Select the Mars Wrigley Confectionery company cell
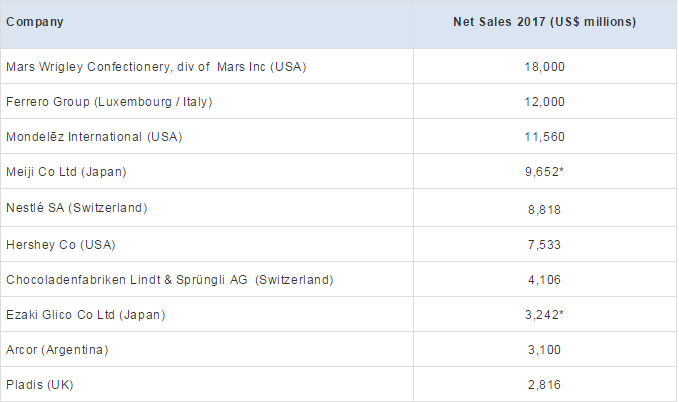 pyautogui.click(x=156, y=67)
